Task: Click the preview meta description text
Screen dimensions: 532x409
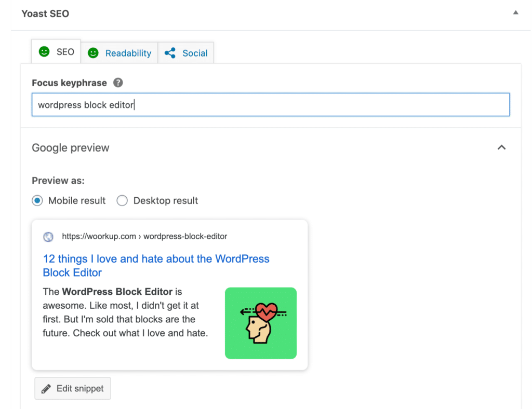Action: pyautogui.click(x=126, y=312)
